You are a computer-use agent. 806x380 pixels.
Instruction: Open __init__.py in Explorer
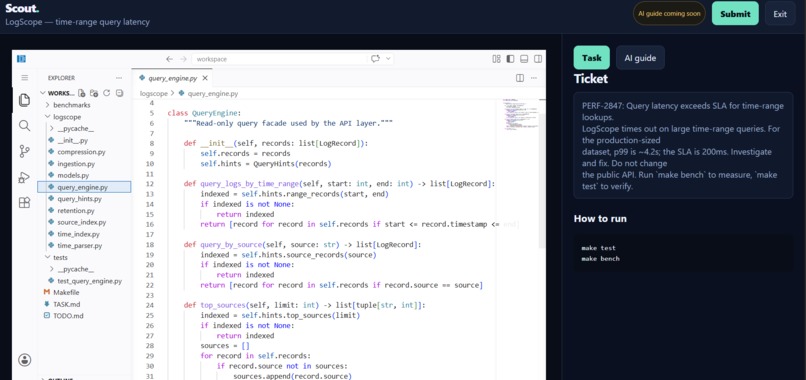point(84,140)
